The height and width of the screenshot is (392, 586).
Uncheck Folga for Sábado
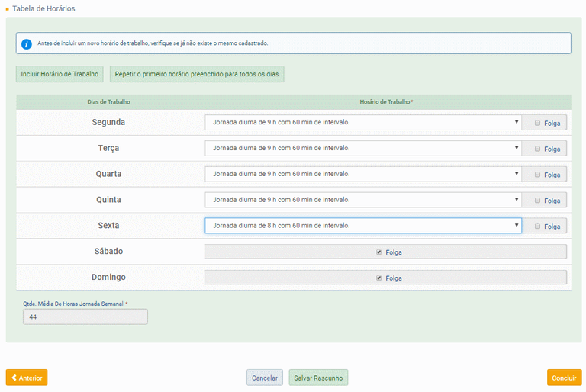point(378,252)
